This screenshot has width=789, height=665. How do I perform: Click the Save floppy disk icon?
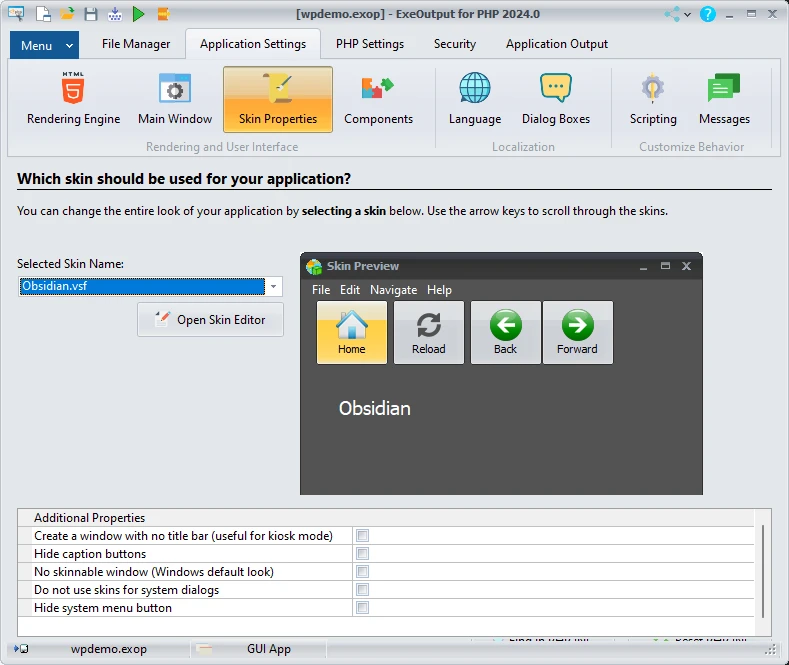(91, 14)
